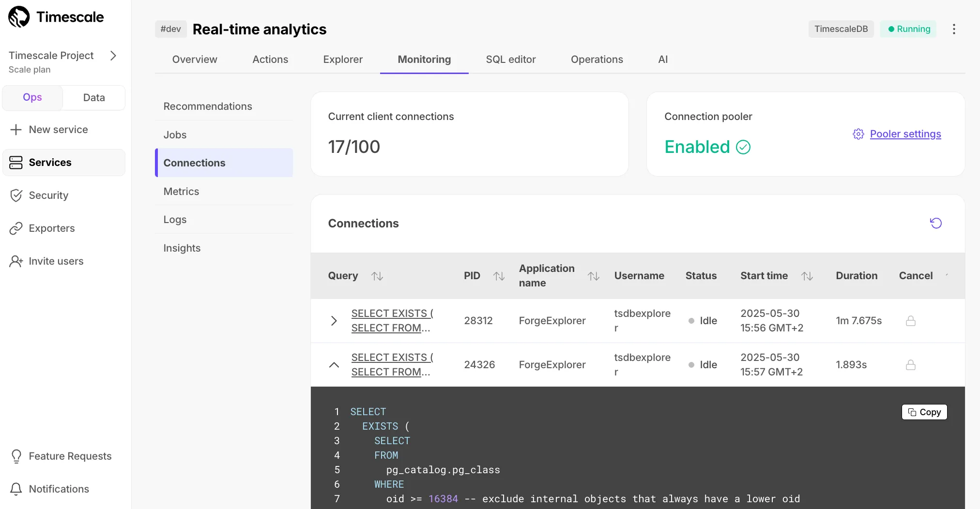Sort connections by Start time
The image size is (980, 509).
click(x=807, y=276)
